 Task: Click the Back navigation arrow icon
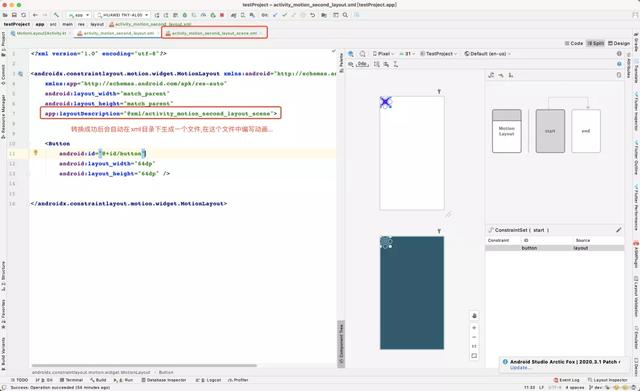[36, 15]
